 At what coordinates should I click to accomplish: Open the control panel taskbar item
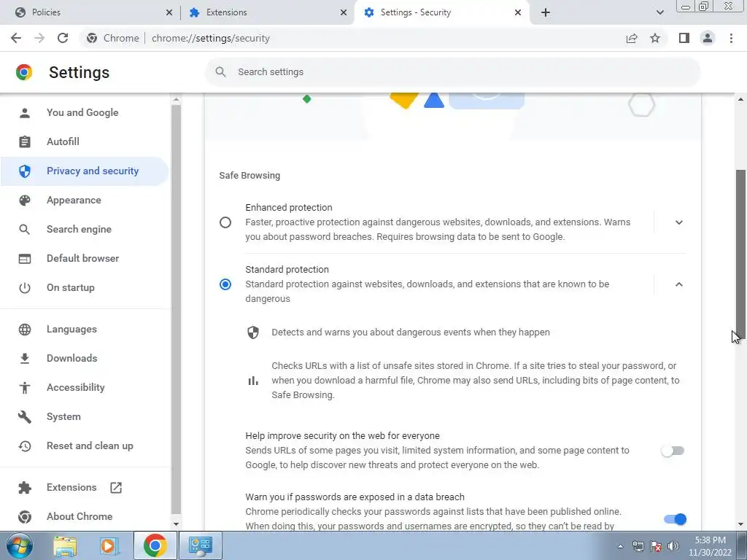tap(200, 545)
